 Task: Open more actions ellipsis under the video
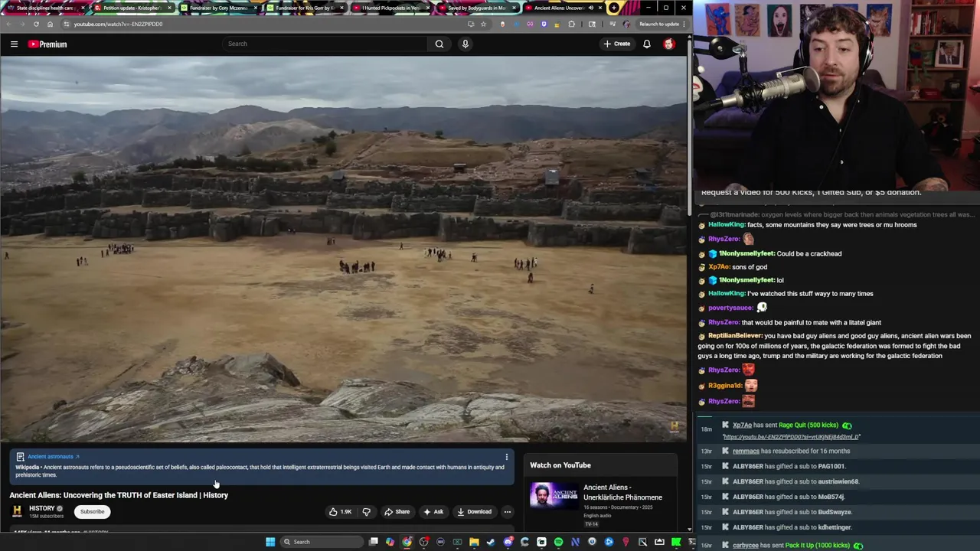click(507, 512)
